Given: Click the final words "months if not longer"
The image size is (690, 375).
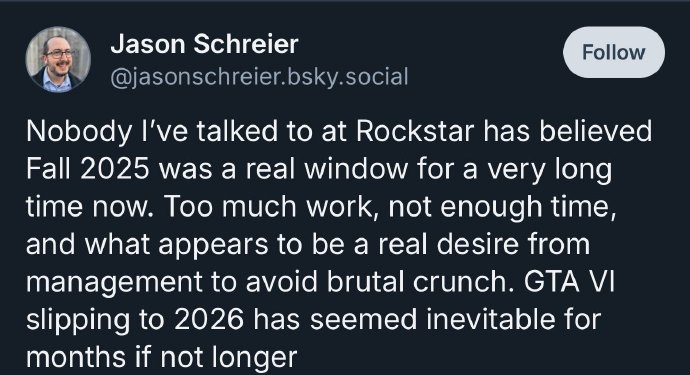Looking at the screenshot, I should (x=161, y=358).
